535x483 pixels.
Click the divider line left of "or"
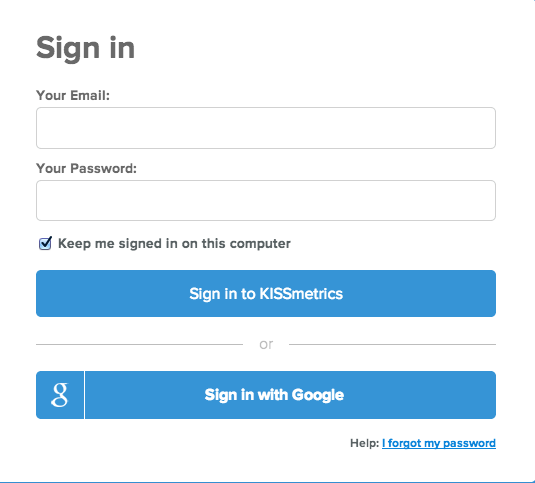(140, 344)
